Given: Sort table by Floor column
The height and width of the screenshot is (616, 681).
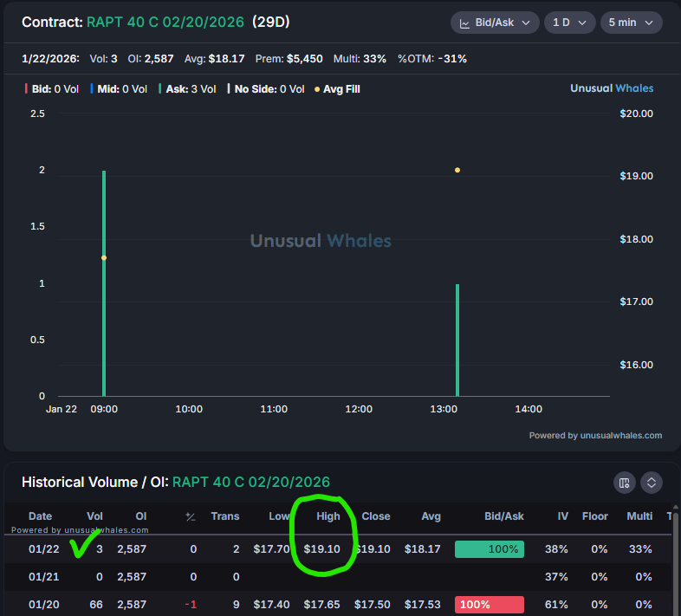Looking at the screenshot, I should pyautogui.click(x=594, y=516).
